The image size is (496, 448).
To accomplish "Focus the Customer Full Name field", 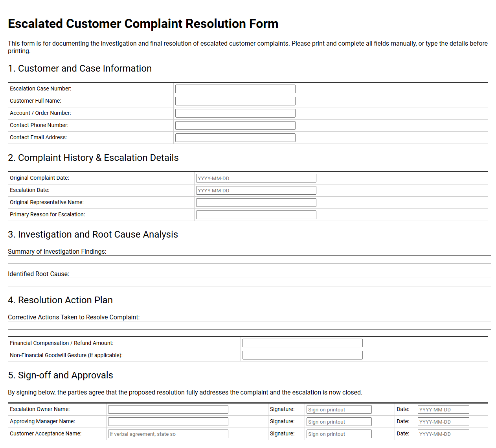I will (235, 101).
